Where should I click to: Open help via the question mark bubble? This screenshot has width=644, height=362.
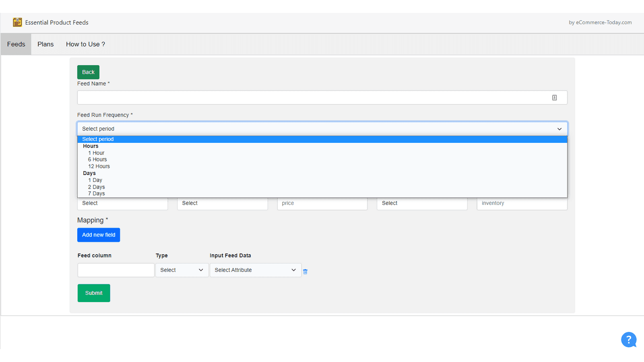629,339
